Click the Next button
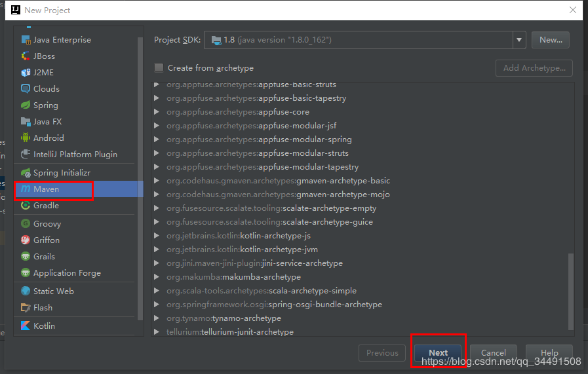Viewport: 588px width, 374px height. (438, 352)
